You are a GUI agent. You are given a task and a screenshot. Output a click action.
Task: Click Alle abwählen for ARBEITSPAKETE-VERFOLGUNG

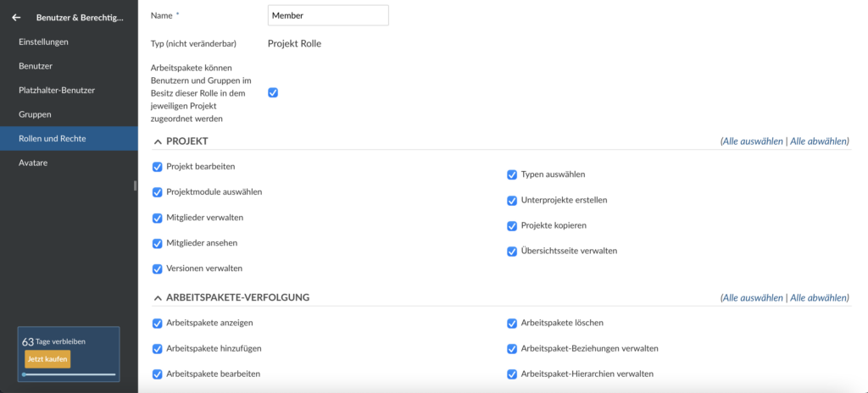[x=819, y=298]
